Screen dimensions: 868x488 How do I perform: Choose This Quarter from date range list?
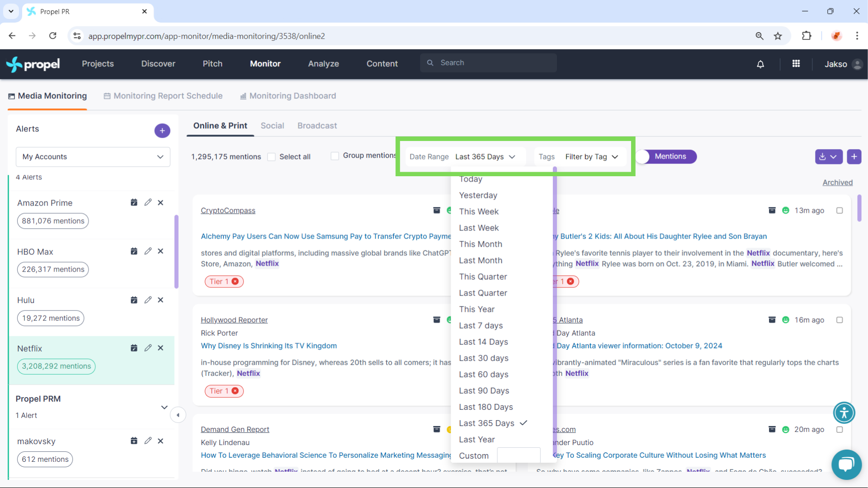pos(483,277)
